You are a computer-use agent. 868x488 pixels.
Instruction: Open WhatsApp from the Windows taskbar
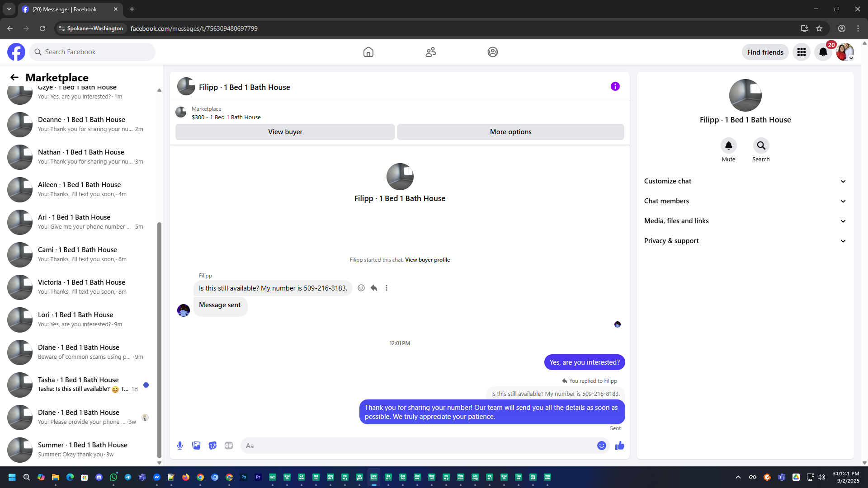click(113, 477)
